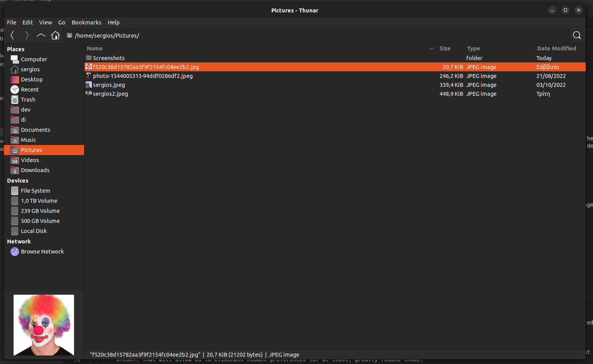Click the Recent clock icon
The width and height of the screenshot is (593, 364).
(x=15, y=90)
